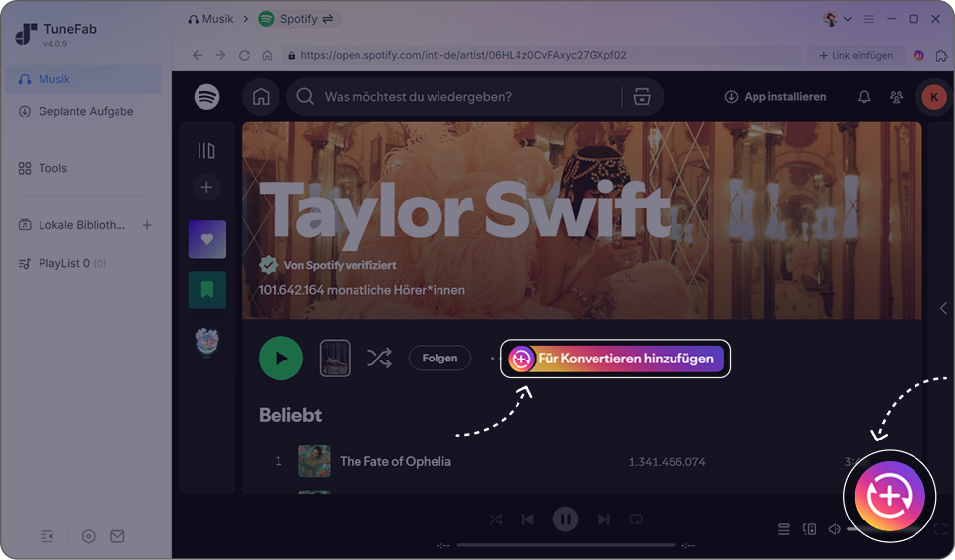Open the album preview thumbnail beside play
The width and height of the screenshot is (955, 560).
(335, 359)
